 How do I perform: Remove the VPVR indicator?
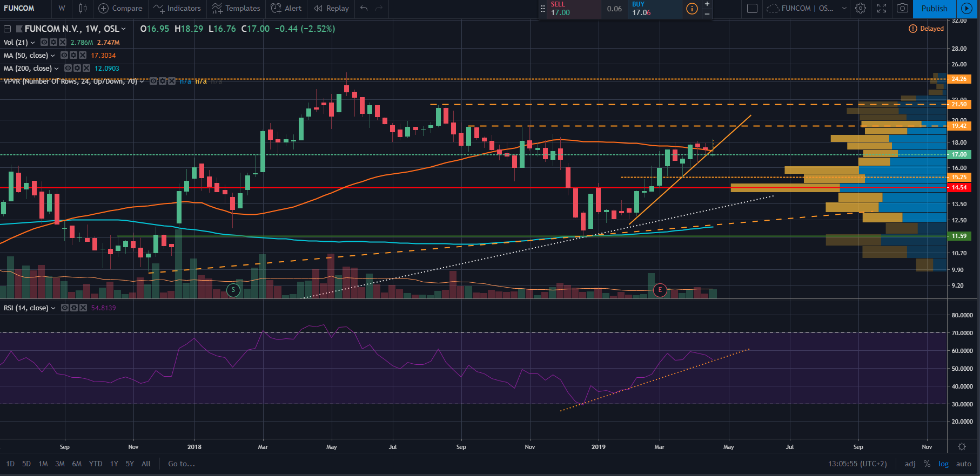[x=172, y=81]
